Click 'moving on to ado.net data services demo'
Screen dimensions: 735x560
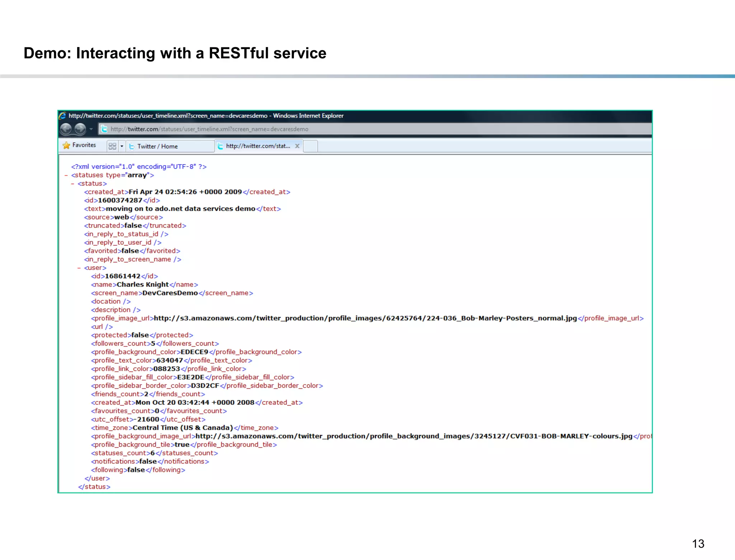pyautogui.click(x=181, y=209)
